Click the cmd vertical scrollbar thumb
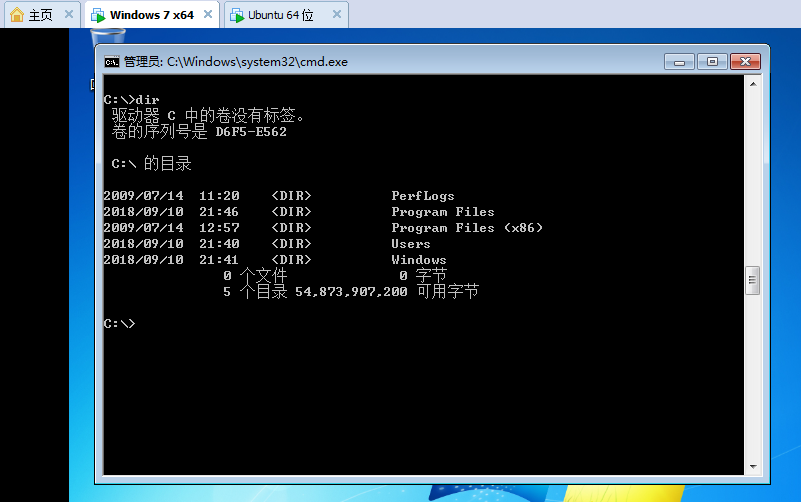 [752, 280]
